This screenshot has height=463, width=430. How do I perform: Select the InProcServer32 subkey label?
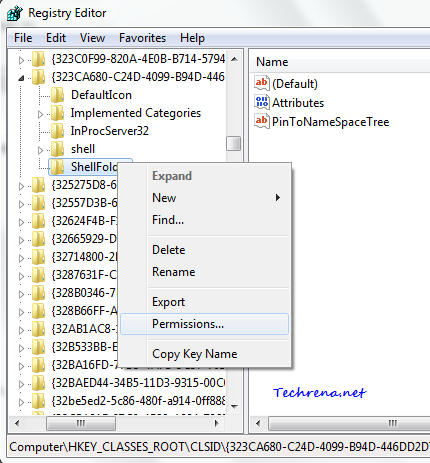point(110,131)
